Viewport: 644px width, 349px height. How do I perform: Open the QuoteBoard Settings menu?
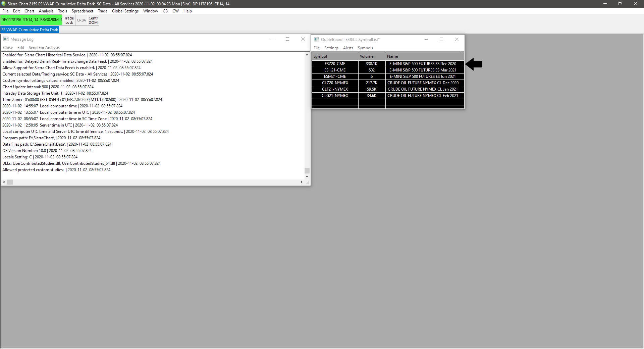click(331, 48)
